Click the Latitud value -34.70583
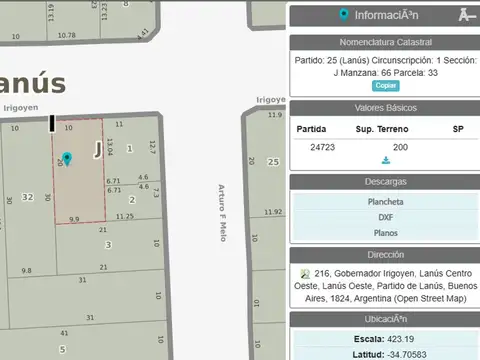The height and width of the screenshot is (360, 480). pyautogui.click(x=407, y=354)
